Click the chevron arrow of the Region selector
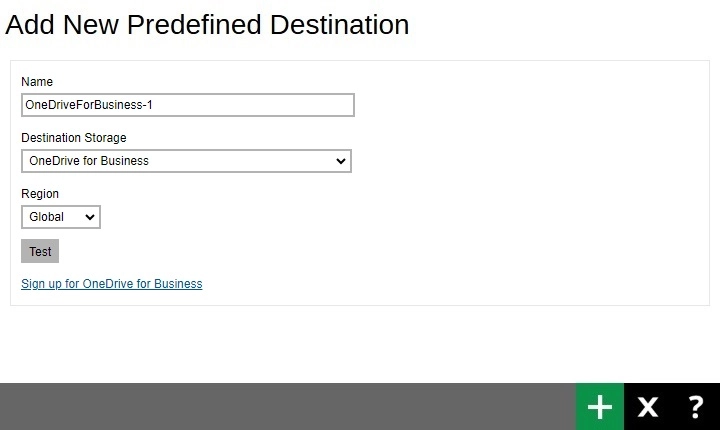This screenshot has width=720, height=430. pyautogui.click(x=90, y=217)
